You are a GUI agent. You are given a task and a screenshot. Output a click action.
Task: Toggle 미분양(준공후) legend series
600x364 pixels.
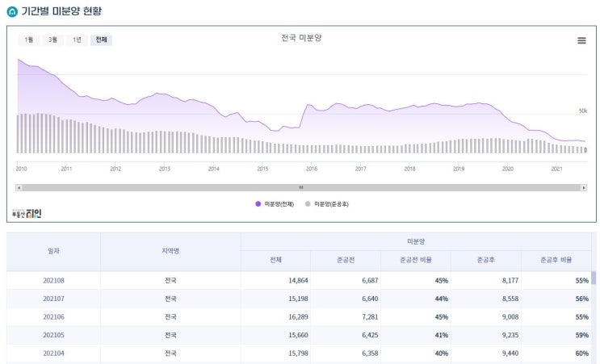(x=327, y=204)
